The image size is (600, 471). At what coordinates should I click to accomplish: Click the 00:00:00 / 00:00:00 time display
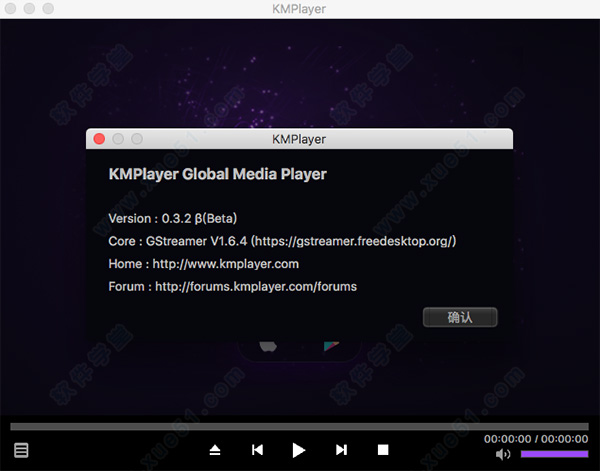536,439
